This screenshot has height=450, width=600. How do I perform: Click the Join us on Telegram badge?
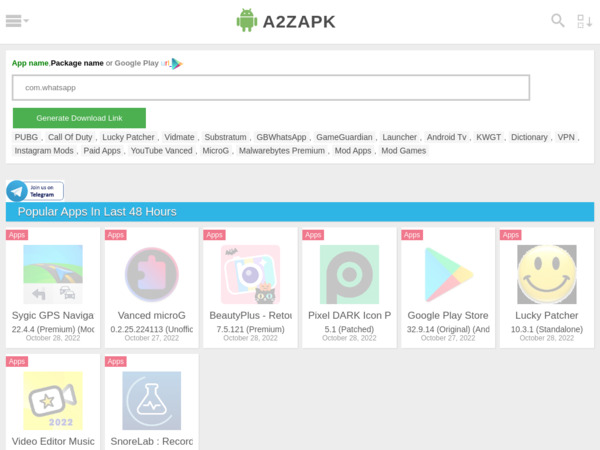click(35, 191)
